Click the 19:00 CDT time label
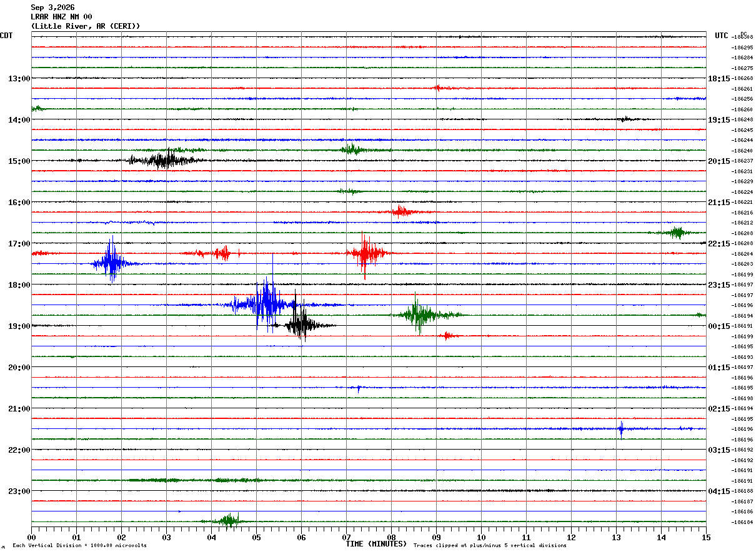The width and height of the screenshot is (756, 554). click(x=19, y=326)
